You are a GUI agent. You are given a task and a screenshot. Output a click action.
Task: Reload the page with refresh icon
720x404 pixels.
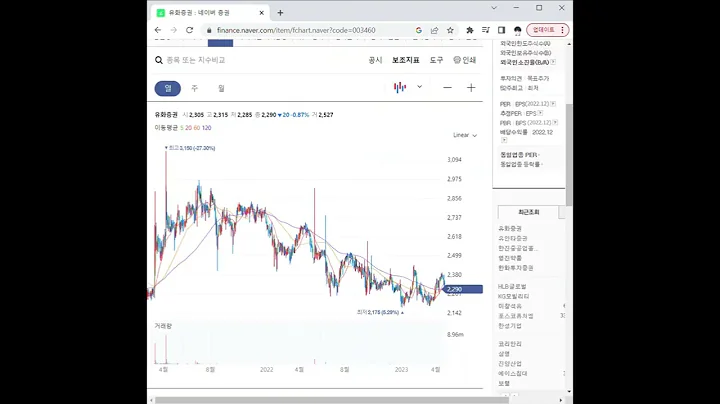[189, 30]
